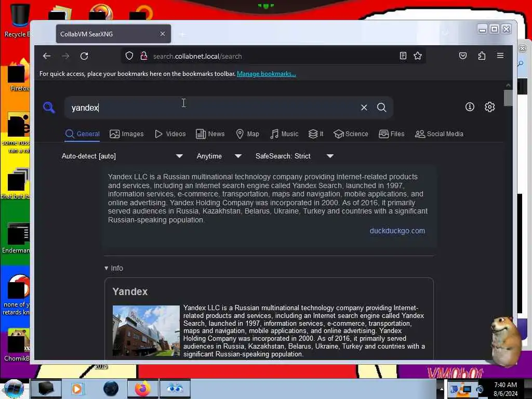
Task: Click the Yandex building thumbnail image
Action: tap(146, 331)
